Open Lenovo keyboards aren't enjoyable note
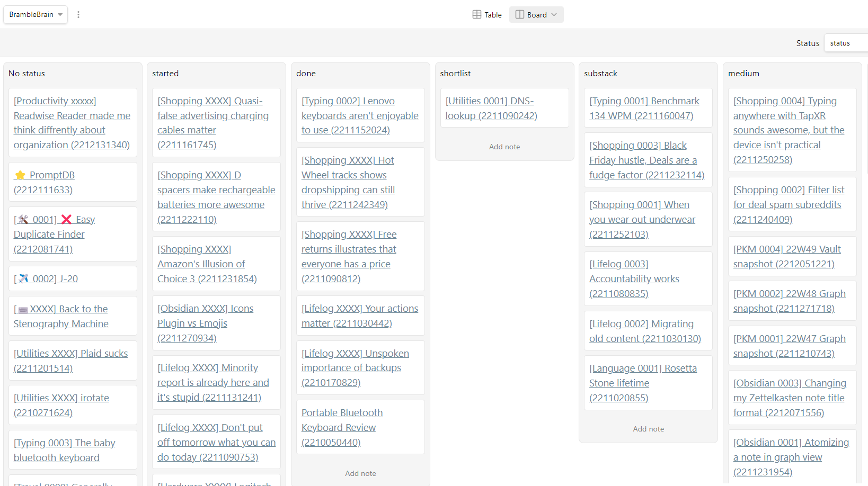 pos(360,115)
